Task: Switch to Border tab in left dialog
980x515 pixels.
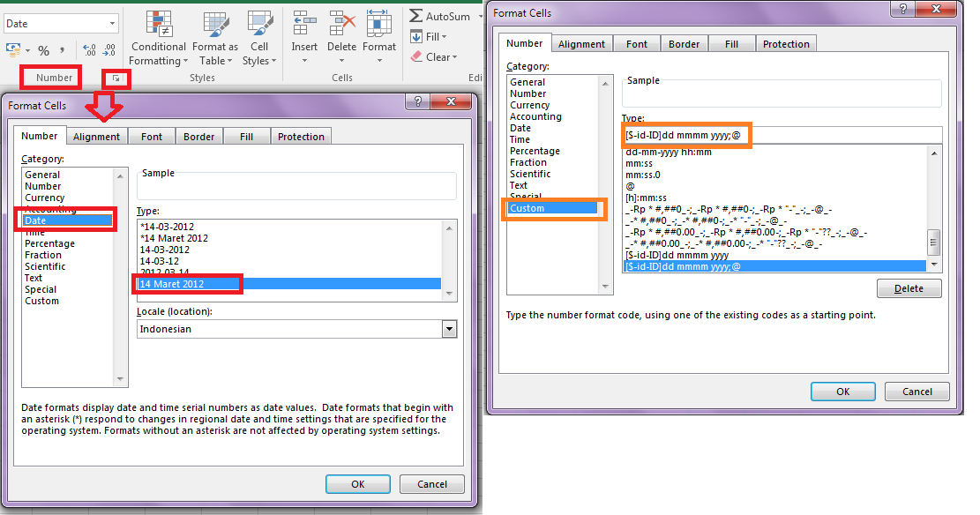Action: point(198,137)
